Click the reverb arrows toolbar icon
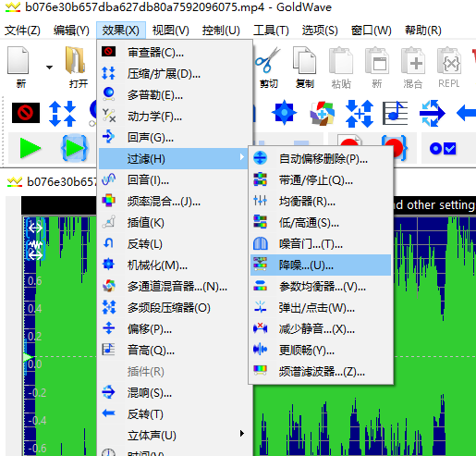The height and width of the screenshot is (456, 476). tap(432, 113)
